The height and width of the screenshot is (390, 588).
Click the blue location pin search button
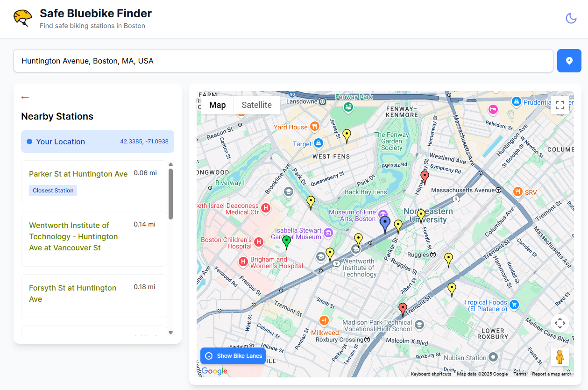point(569,60)
